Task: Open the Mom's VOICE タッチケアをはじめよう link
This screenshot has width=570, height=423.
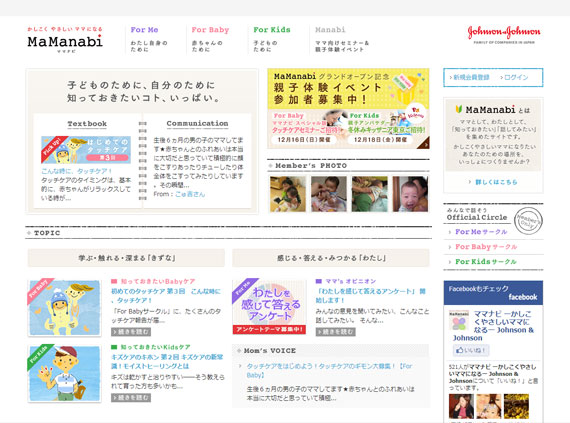Action: click(x=329, y=370)
